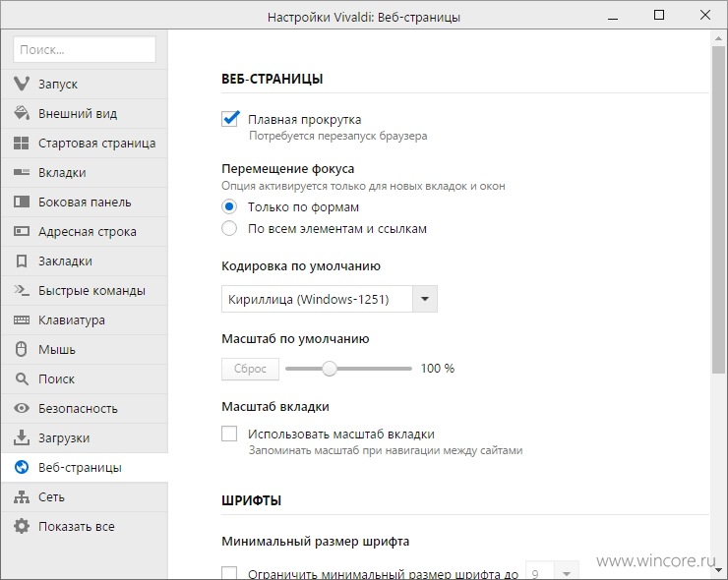Screen dimensions: 728x580
Task: Click the tabs icon beside Вкладки
Action: coord(22,172)
